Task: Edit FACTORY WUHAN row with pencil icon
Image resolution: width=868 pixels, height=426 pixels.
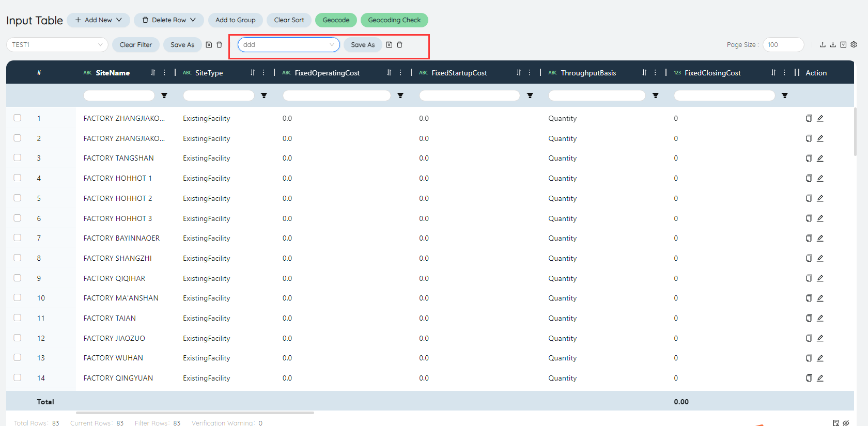Action: 820,358
